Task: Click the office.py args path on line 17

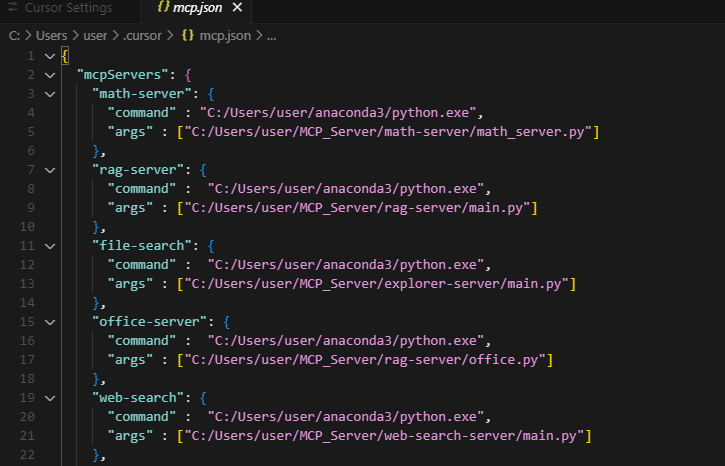Action: tap(365, 360)
